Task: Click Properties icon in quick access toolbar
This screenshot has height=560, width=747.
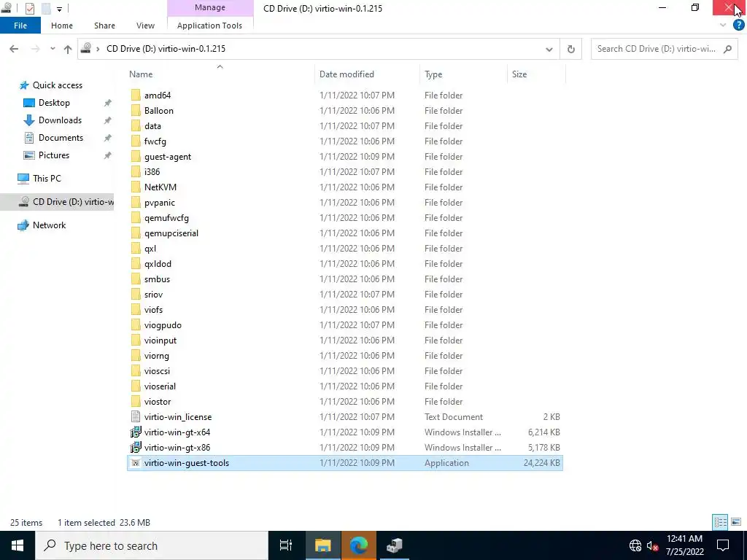Action: (29, 9)
